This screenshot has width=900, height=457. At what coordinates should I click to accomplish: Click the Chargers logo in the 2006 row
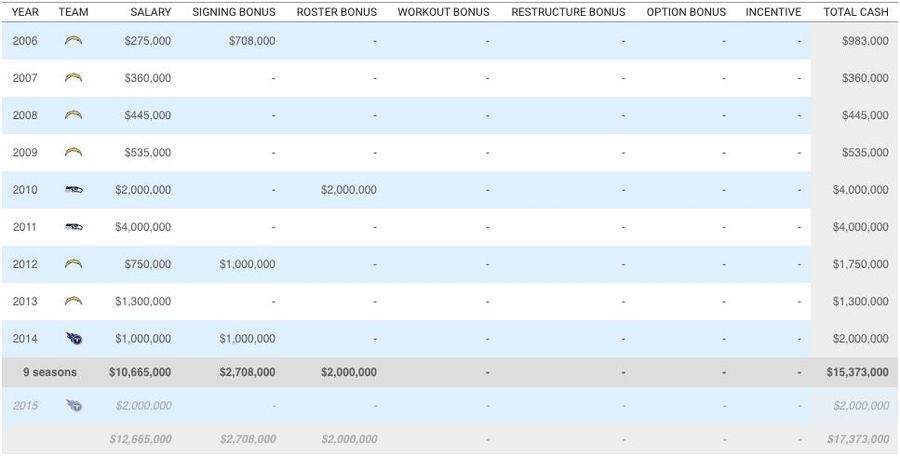point(73,41)
